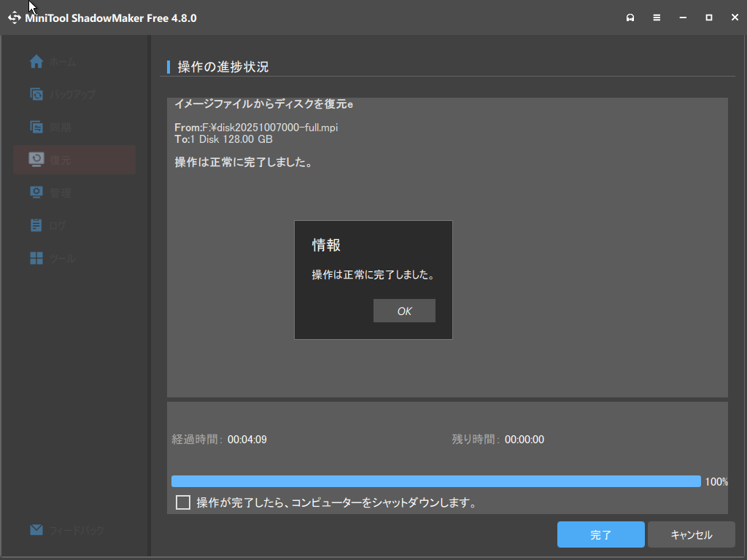Image resolution: width=747 pixels, height=560 pixels.
Task: Open the Manage (管理) gear-monitor icon
Action: 36,192
